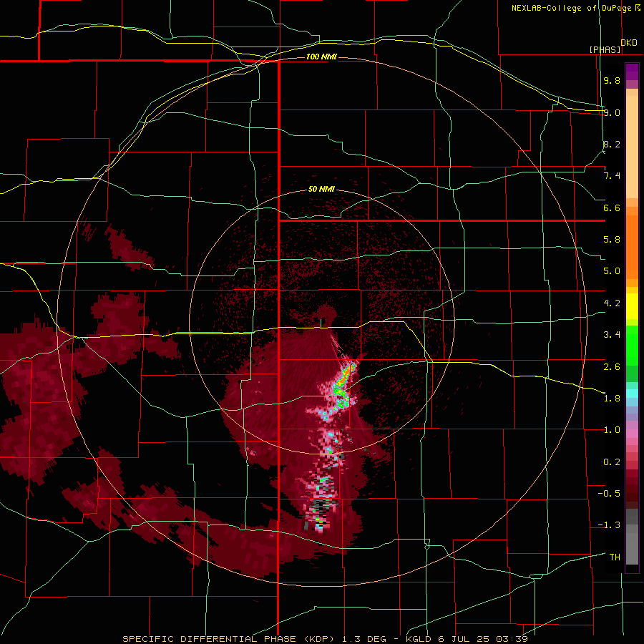Click the 0.2 value on the scale

click(x=612, y=462)
